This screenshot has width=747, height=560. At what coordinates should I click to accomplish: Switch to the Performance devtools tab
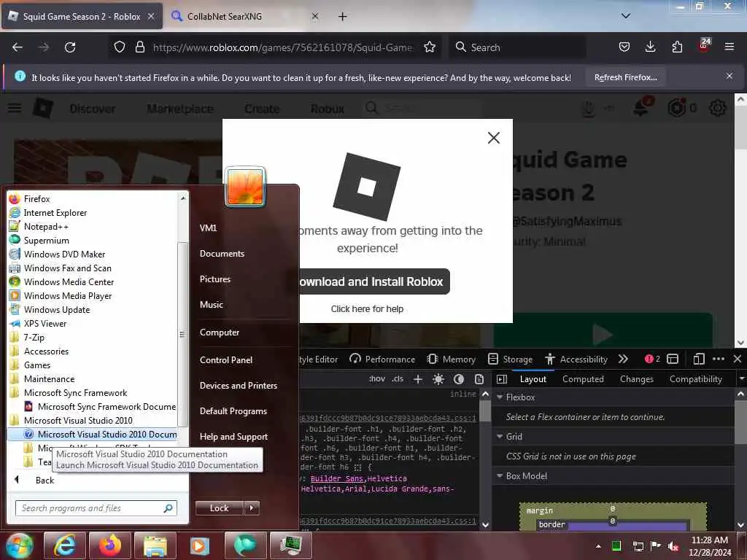pyautogui.click(x=382, y=359)
